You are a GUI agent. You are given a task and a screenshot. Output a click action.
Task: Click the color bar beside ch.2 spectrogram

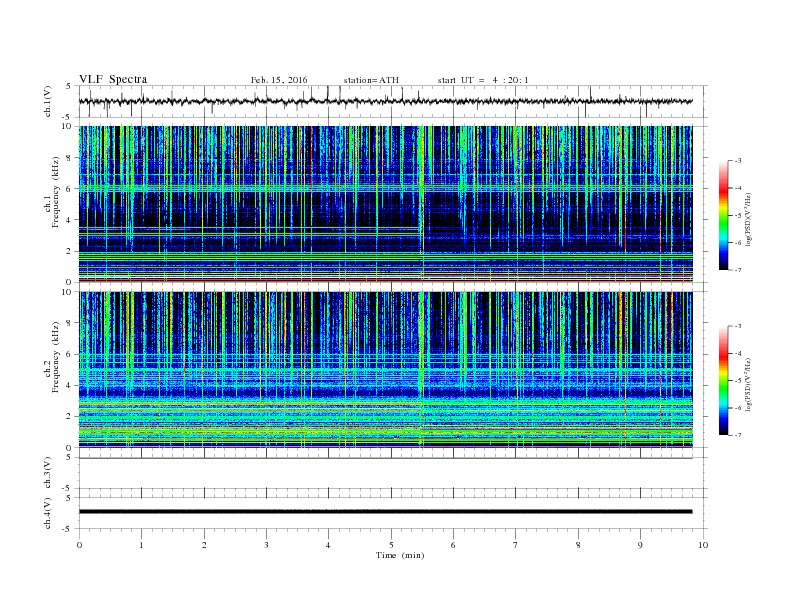[723, 380]
